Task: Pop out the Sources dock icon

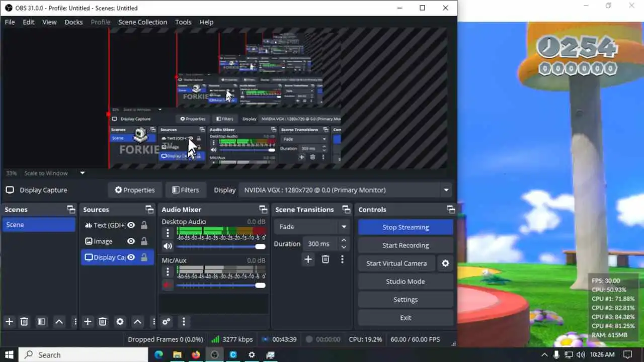Action: point(149,210)
